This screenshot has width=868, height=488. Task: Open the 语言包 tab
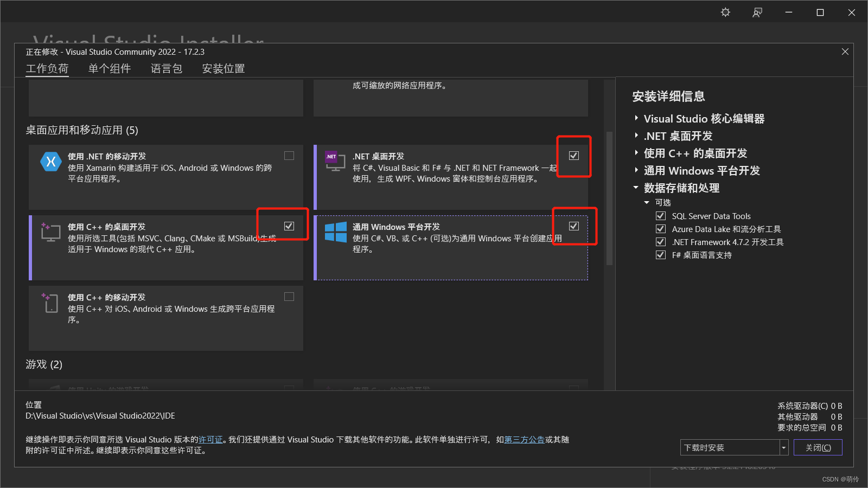pos(166,68)
